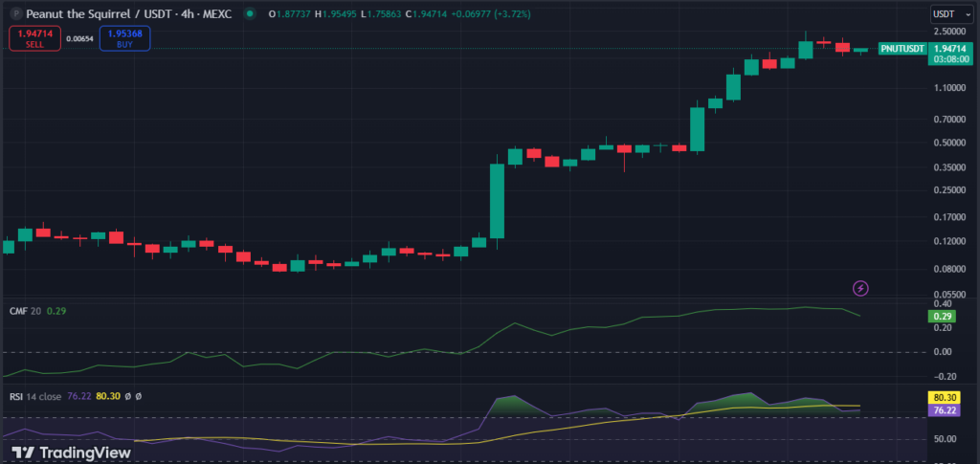The image size is (980, 464).
Task: Click the 03:08:00 candle countdown timer
Action: pyautogui.click(x=951, y=59)
